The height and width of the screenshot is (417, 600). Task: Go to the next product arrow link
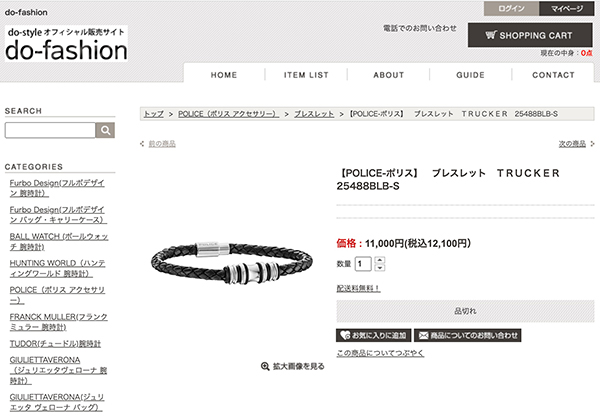[576, 144]
